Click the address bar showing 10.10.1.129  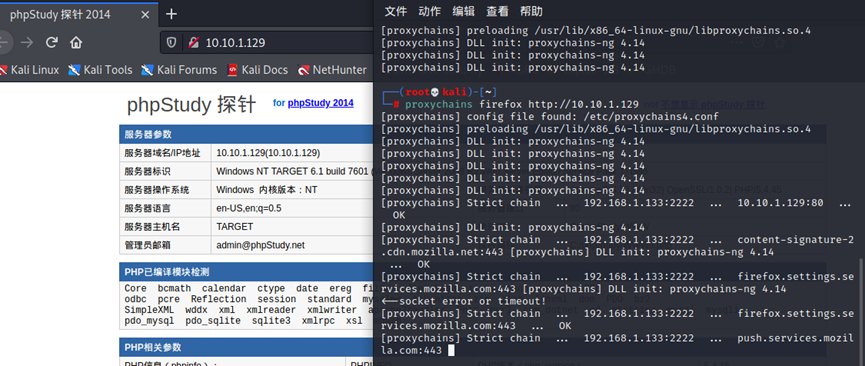point(268,43)
